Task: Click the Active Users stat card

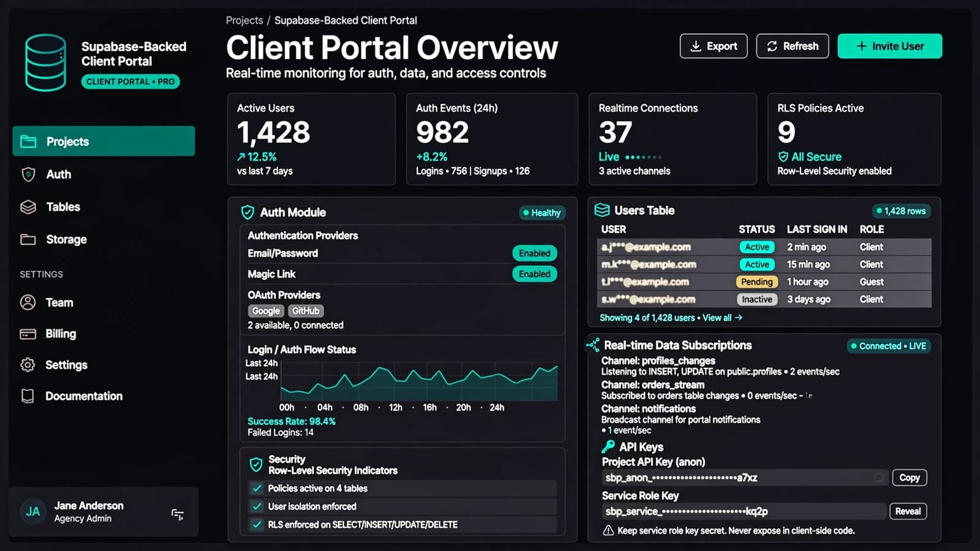Action: [x=311, y=139]
